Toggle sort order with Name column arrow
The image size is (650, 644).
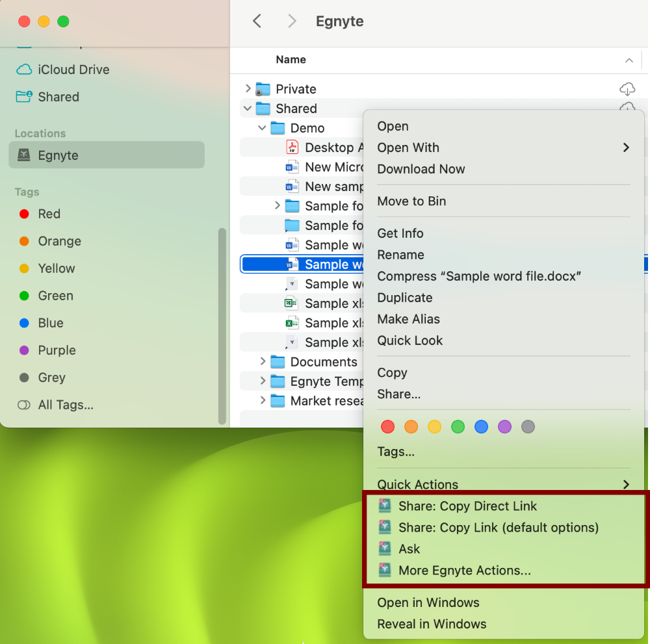point(629,60)
